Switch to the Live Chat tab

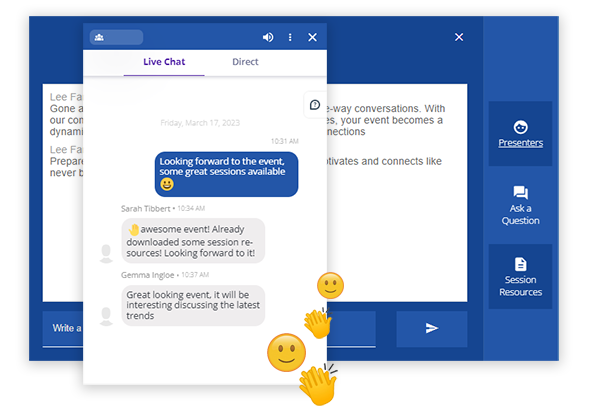pos(164,62)
